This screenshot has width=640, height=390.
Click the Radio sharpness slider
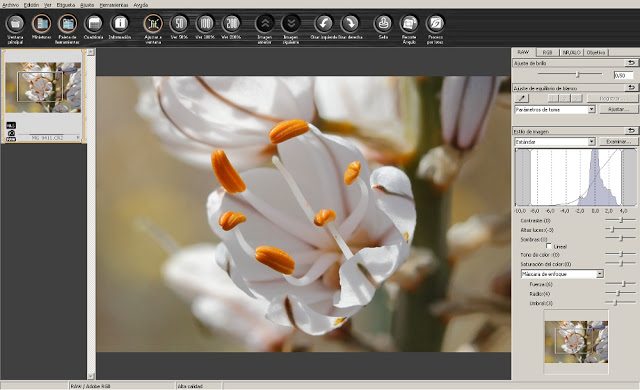pos(620,293)
